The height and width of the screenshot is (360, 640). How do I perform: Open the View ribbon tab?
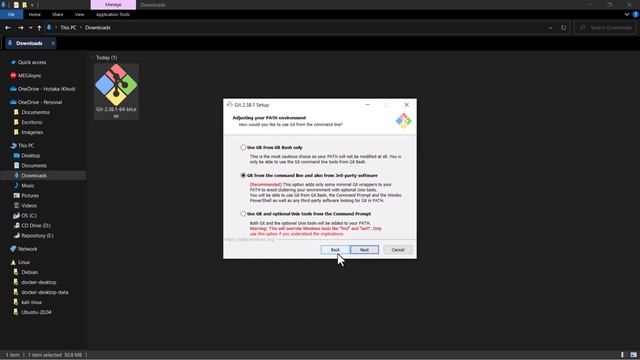click(79, 14)
